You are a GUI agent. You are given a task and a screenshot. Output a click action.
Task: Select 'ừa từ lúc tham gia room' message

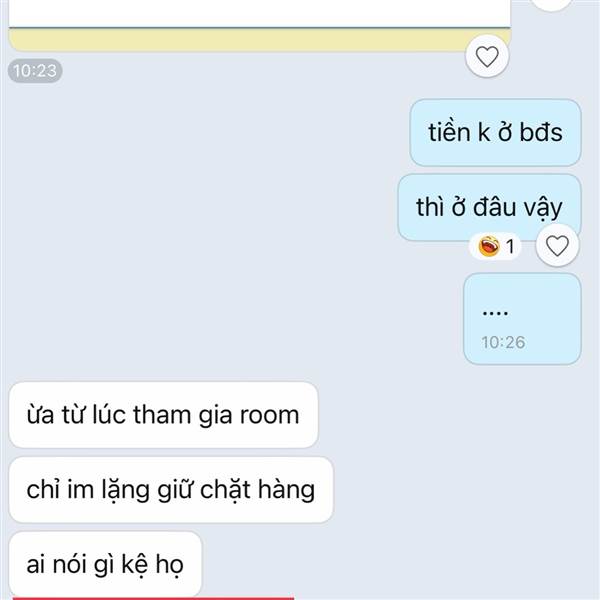(x=163, y=415)
